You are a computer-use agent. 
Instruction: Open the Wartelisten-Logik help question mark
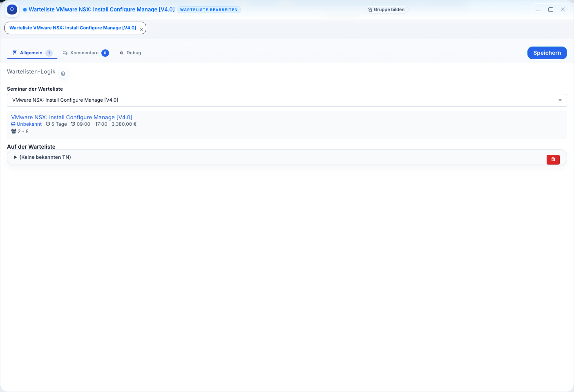tap(63, 74)
